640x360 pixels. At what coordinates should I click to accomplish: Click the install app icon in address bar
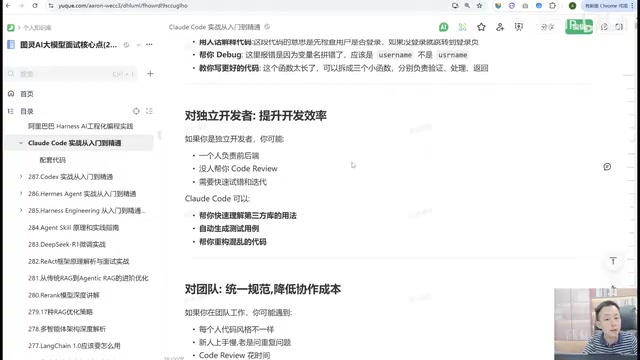pyautogui.click(x=455, y=6)
